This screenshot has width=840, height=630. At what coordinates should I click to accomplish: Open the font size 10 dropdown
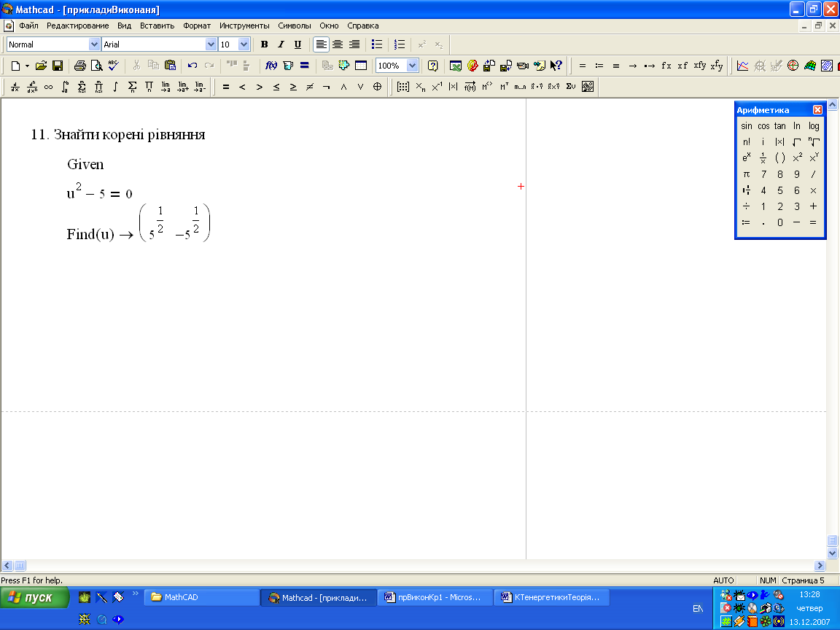(x=244, y=44)
